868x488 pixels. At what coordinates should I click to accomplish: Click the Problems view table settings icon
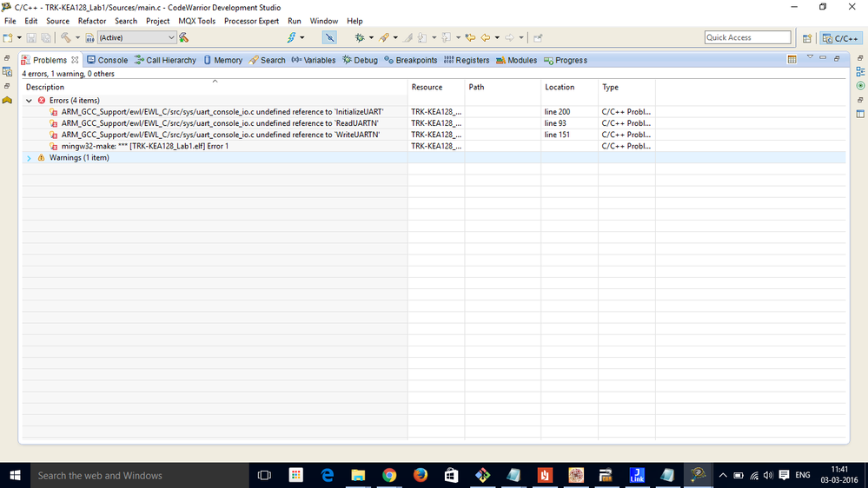pyautogui.click(x=792, y=59)
